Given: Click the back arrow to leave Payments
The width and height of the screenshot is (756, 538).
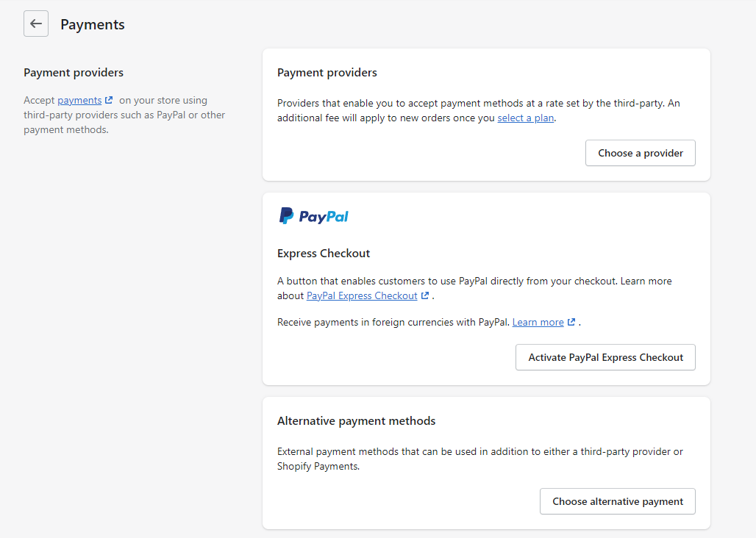Looking at the screenshot, I should pyautogui.click(x=35, y=23).
